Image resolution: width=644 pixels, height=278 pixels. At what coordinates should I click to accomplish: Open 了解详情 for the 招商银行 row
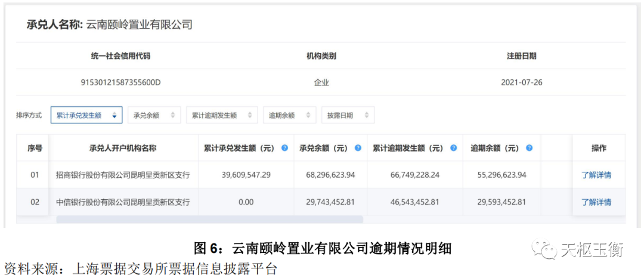pos(596,175)
